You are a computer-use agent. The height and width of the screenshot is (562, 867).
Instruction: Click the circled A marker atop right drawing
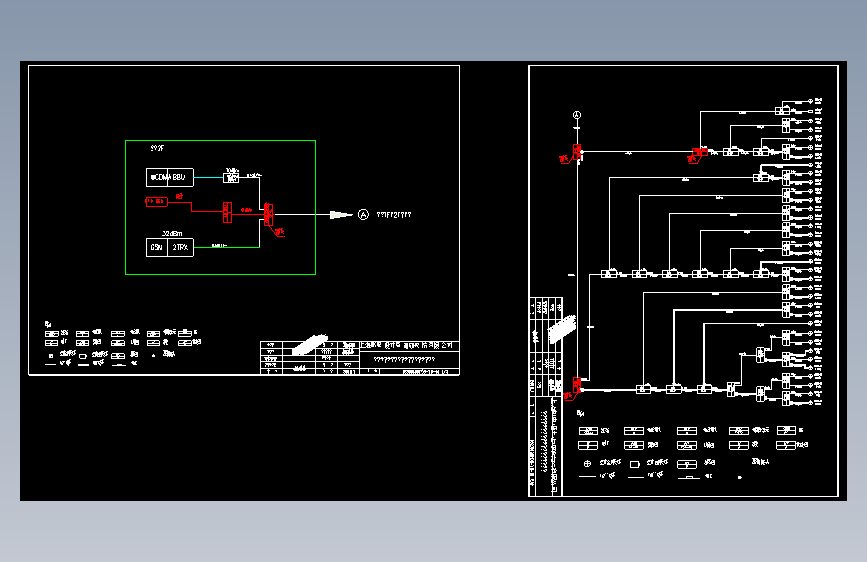tap(577, 115)
